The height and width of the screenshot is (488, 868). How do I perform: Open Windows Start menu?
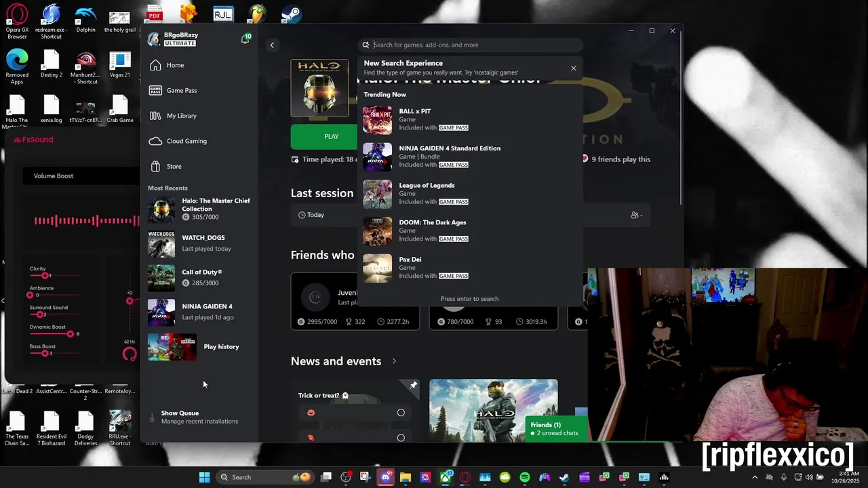204,477
